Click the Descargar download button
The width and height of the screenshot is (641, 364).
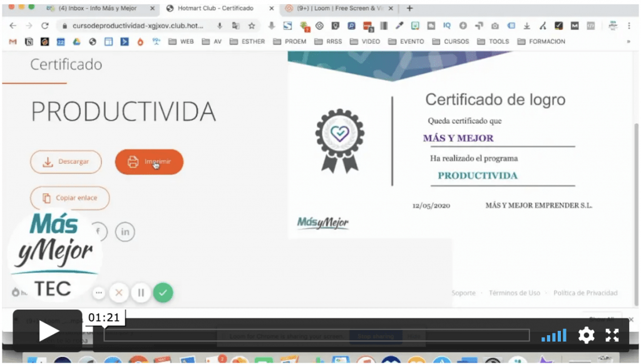[x=66, y=162]
